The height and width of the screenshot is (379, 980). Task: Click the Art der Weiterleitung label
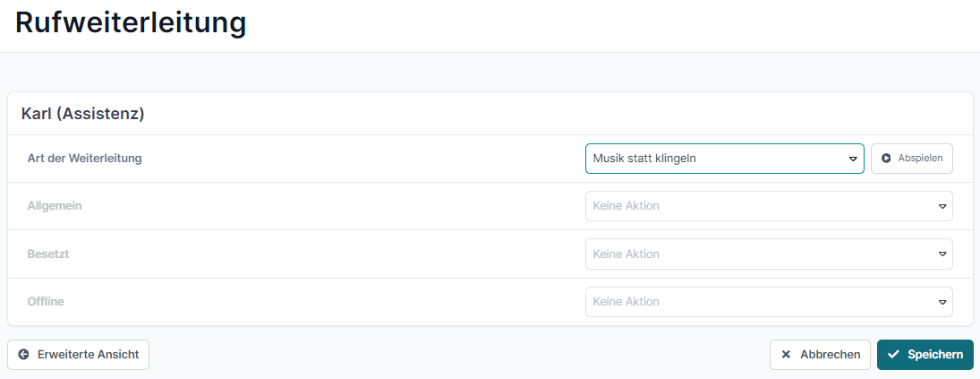click(84, 159)
